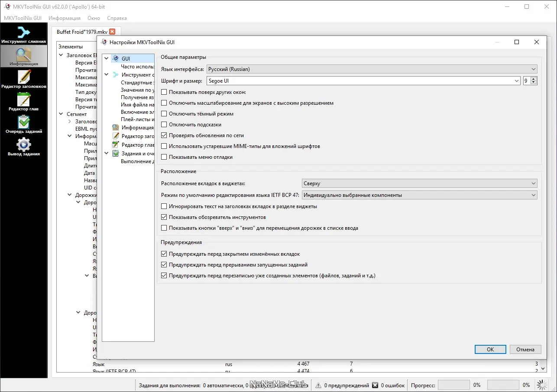The image size is (557, 392).
Task: Click the MKVToolNix app icon in main title bar
Action: coord(7,6)
